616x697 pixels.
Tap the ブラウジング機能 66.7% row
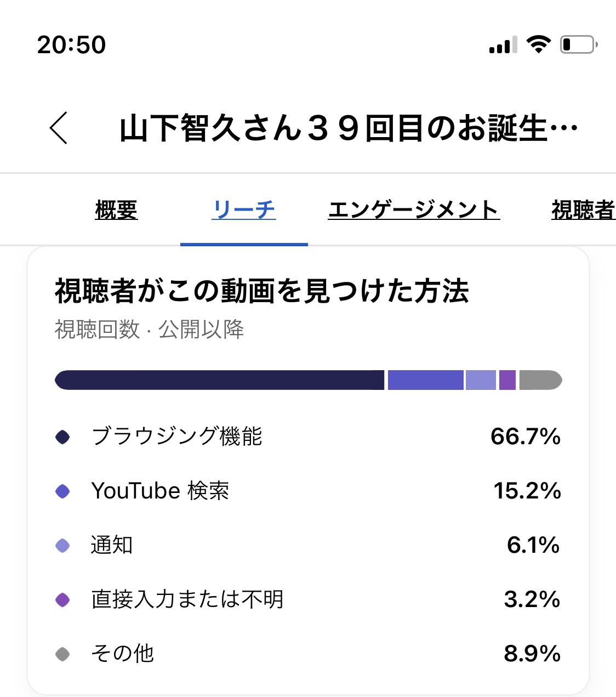(x=307, y=437)
